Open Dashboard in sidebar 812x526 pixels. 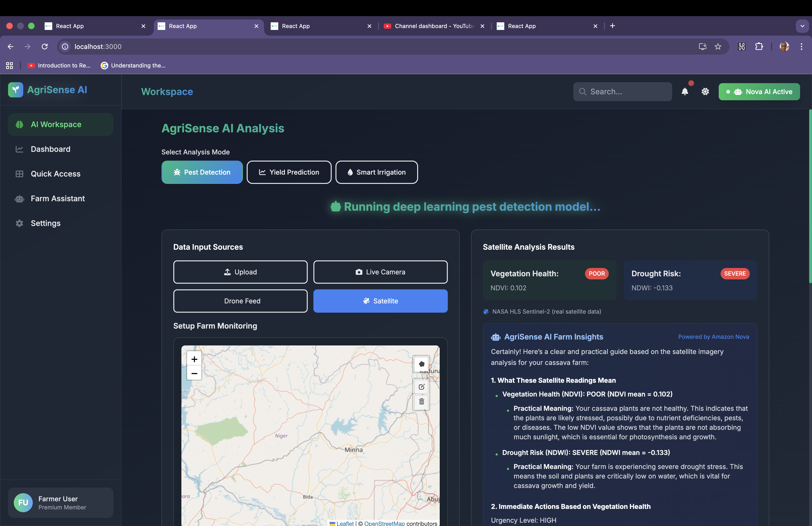51,149
